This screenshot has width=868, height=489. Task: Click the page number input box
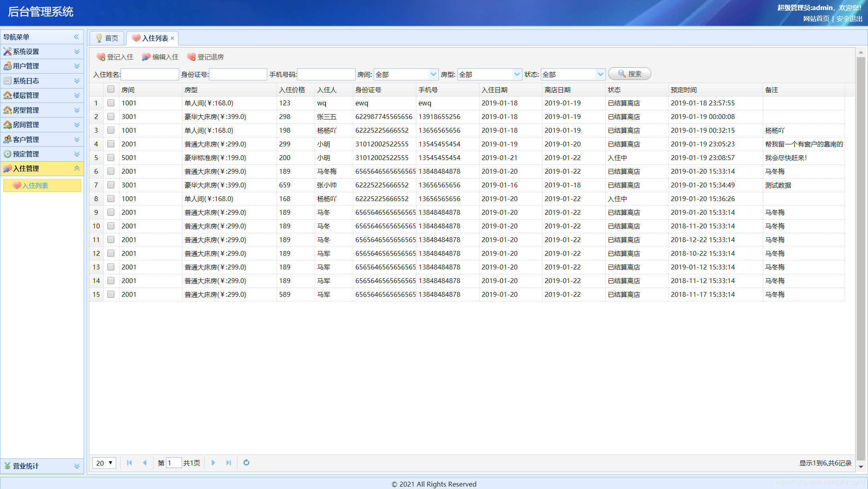click(x=173, y=463)
